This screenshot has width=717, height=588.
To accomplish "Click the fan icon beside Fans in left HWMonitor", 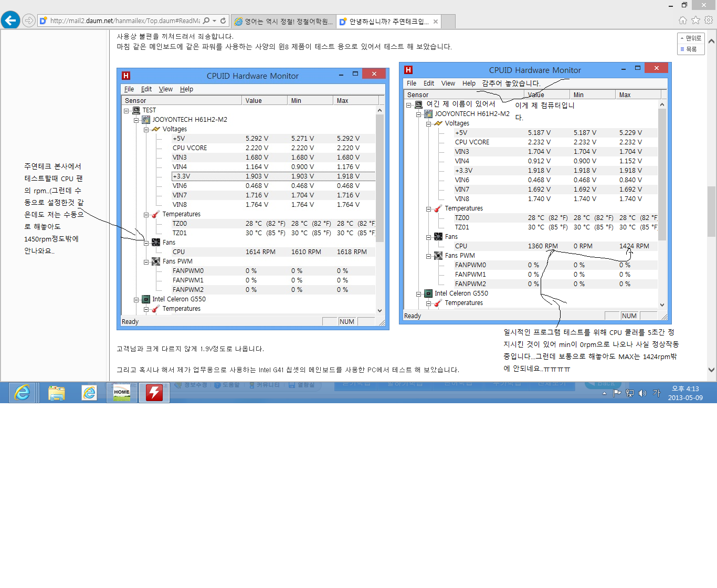I will [x=156, y=243].
